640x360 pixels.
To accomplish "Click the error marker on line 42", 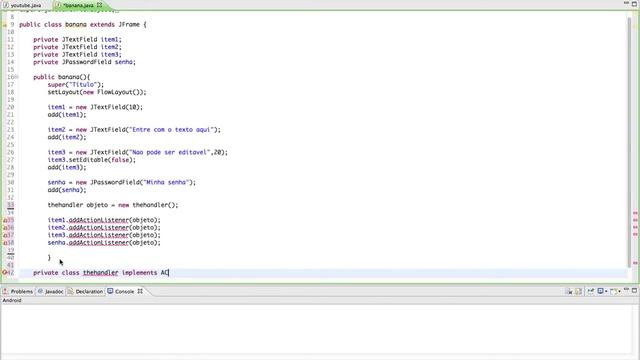I will [x=5, y=273].
